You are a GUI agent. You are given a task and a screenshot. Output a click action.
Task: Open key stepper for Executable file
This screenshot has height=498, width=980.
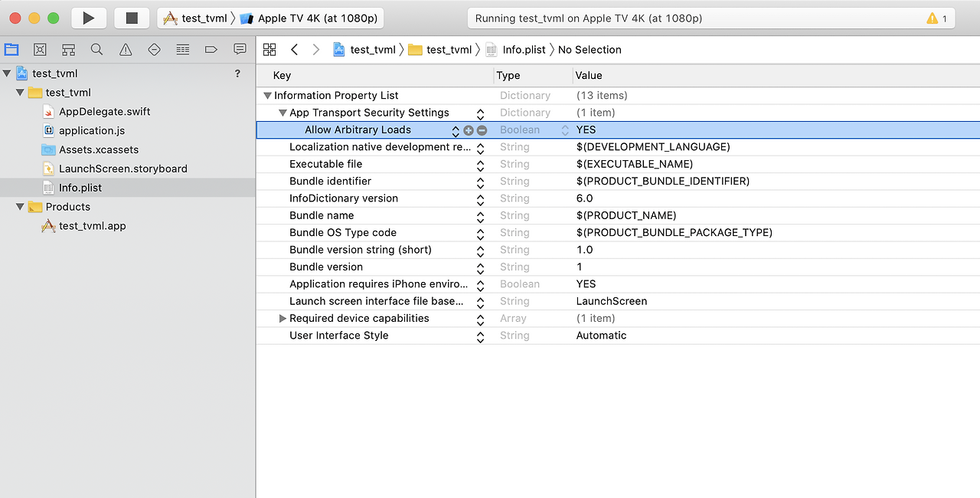pos(481,165)
